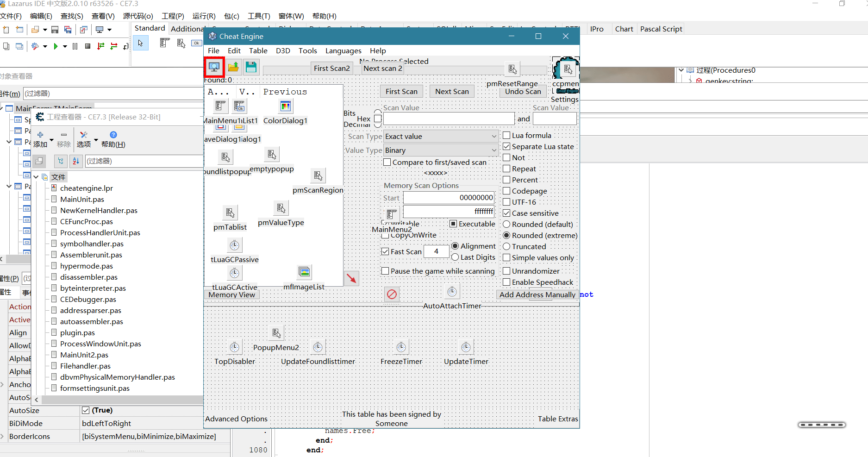Select the UpdateTimer component icon

[x=466, y=347]
